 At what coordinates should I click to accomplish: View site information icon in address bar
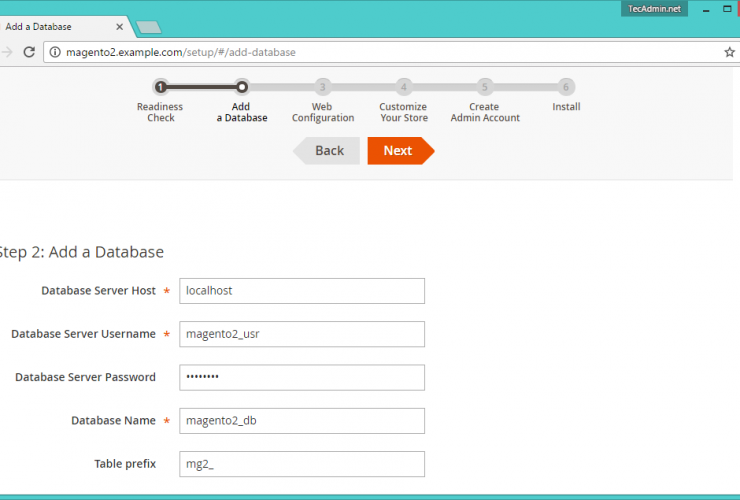[55, 52]
